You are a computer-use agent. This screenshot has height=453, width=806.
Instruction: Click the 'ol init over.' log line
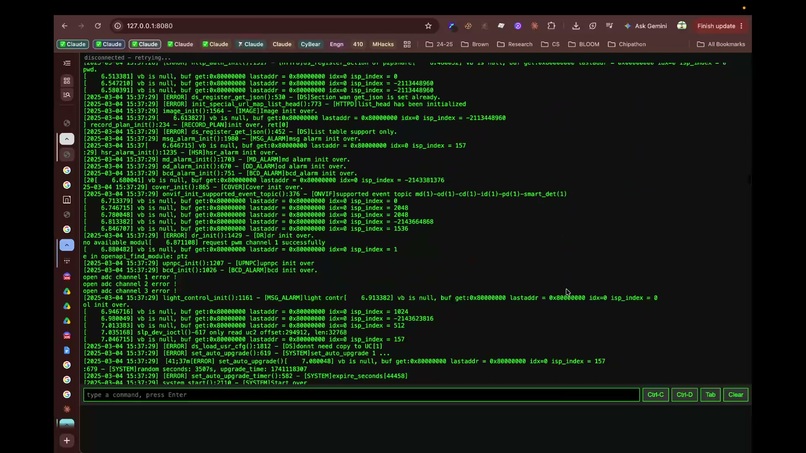pos(106,304)
